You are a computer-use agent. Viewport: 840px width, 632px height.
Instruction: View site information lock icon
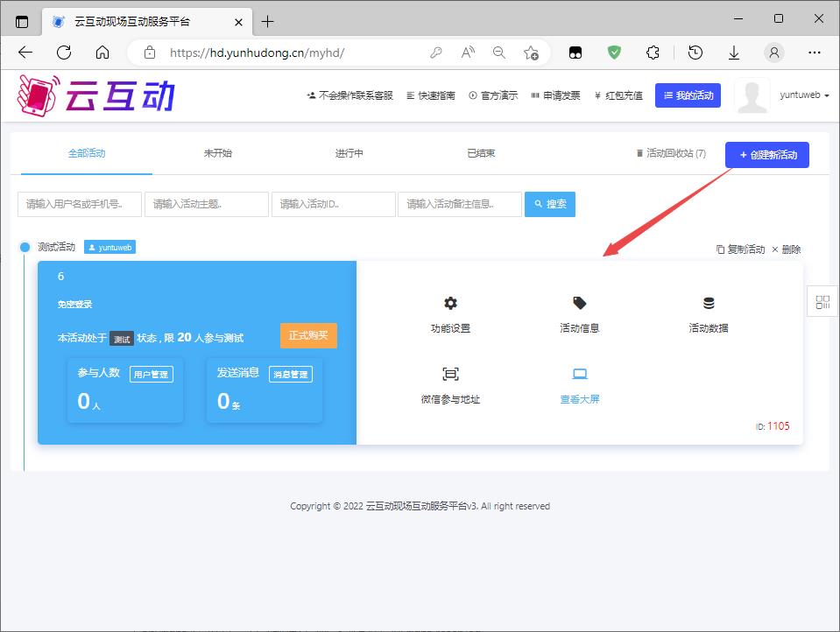[x=150, y=53]
